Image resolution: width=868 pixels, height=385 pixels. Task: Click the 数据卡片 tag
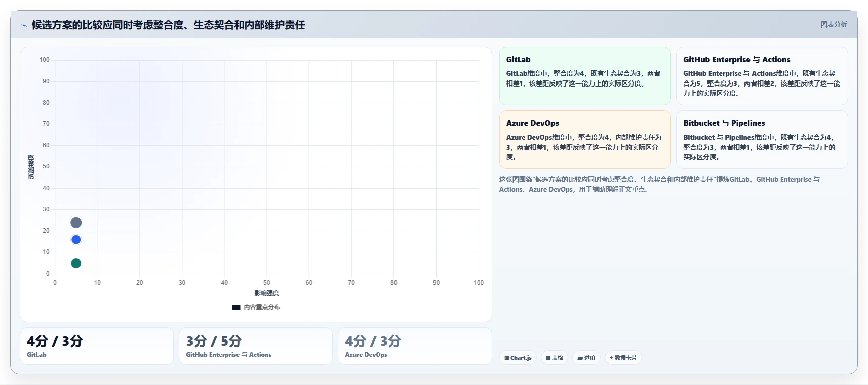pos(623,358)
